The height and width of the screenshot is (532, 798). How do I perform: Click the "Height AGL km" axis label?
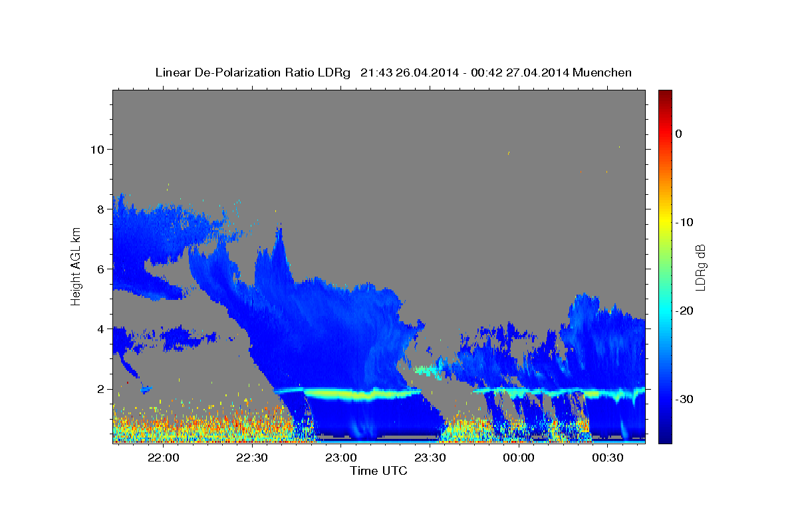[x=76, y=266]
